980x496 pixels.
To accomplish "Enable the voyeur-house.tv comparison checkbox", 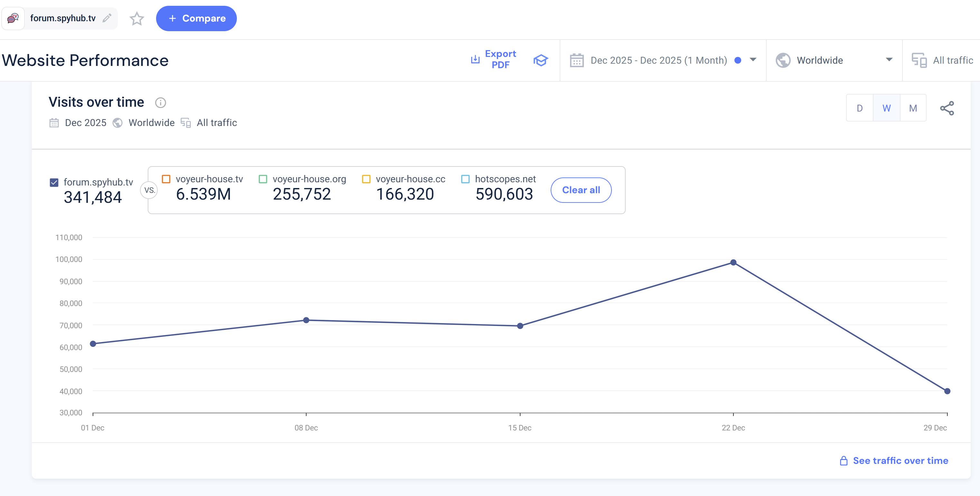I will pos(166,179).
